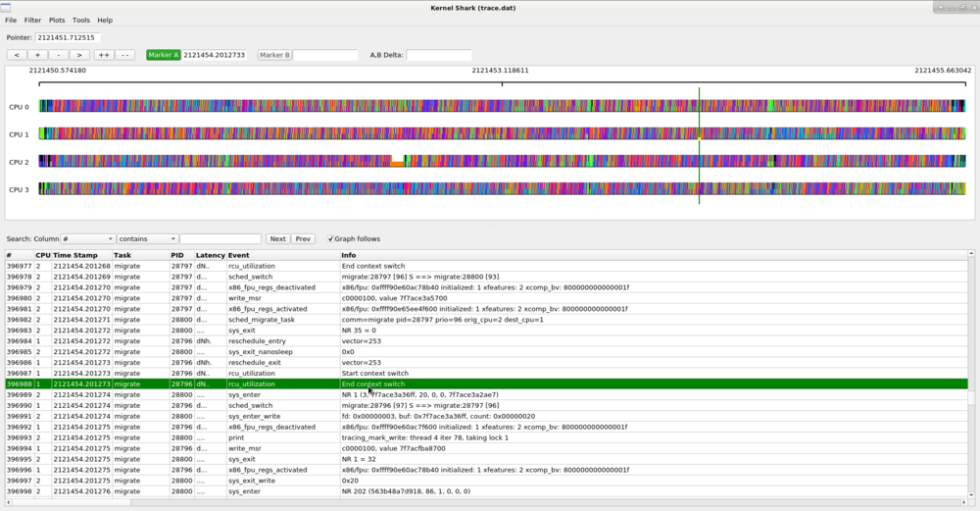Select the sched_migrate_task event row
Viewport: 980px width, 511px height.
coord(486,320)
